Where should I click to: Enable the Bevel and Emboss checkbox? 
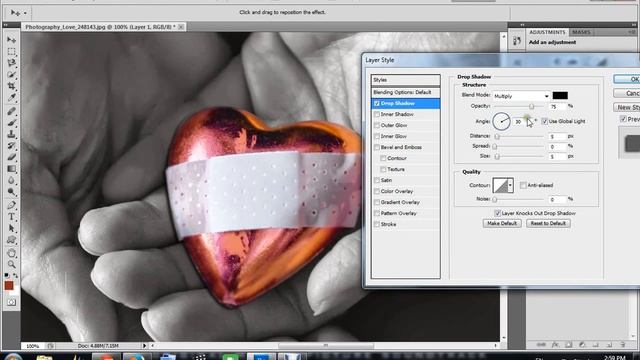coord(377,147)
